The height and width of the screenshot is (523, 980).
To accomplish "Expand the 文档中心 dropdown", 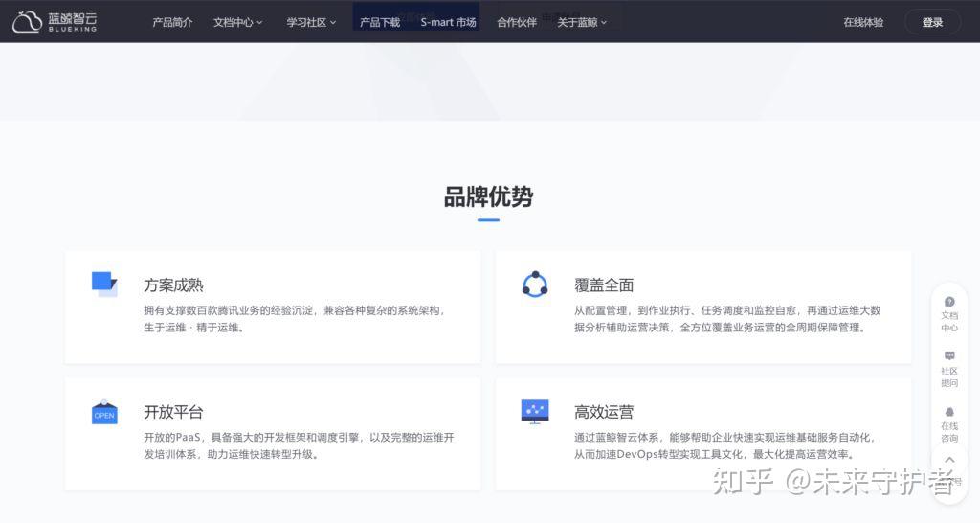I will 237,23.
